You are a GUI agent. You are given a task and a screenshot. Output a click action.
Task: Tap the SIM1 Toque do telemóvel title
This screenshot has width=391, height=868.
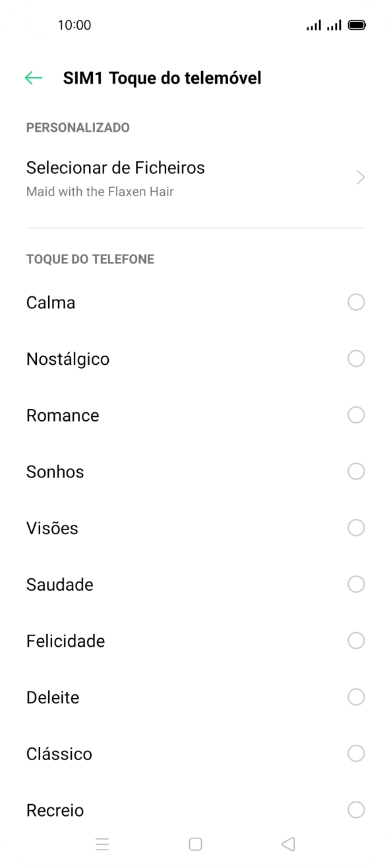click(x=162, y=78)
